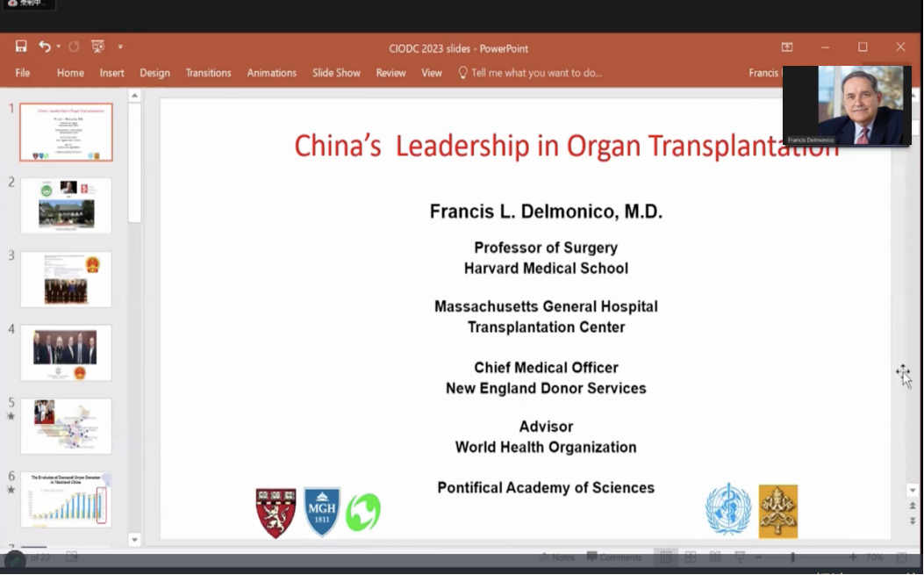Click the zoom out minus button
Viewport: 924px width, 575px height.
pos(758,557)
